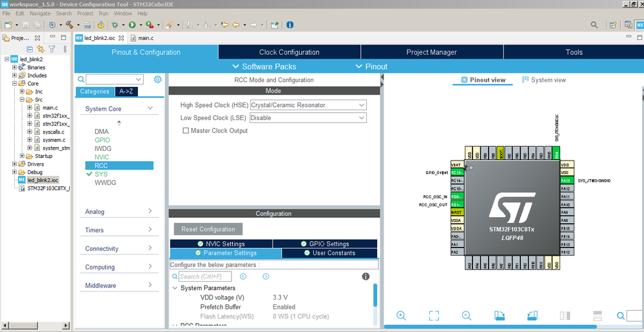Open High Speed Clock (HSE) dropdown
The image size is (644, 332).
click(308, 105)
